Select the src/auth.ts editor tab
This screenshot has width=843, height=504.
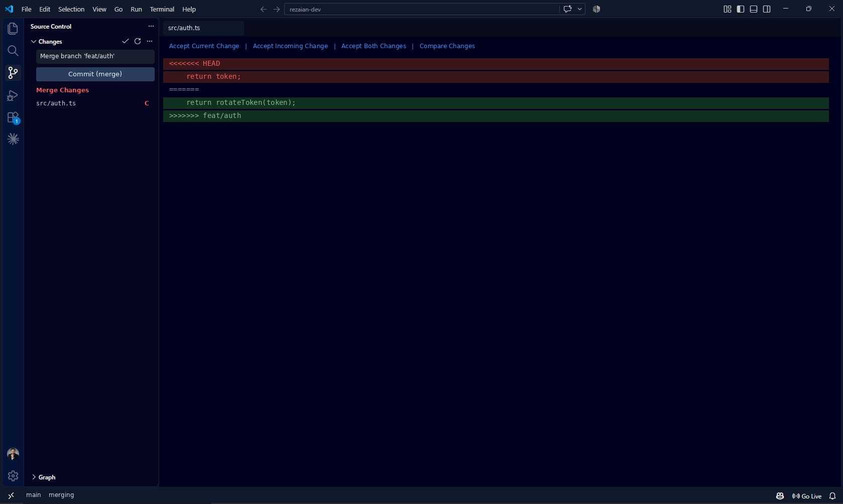coord(203,28)
